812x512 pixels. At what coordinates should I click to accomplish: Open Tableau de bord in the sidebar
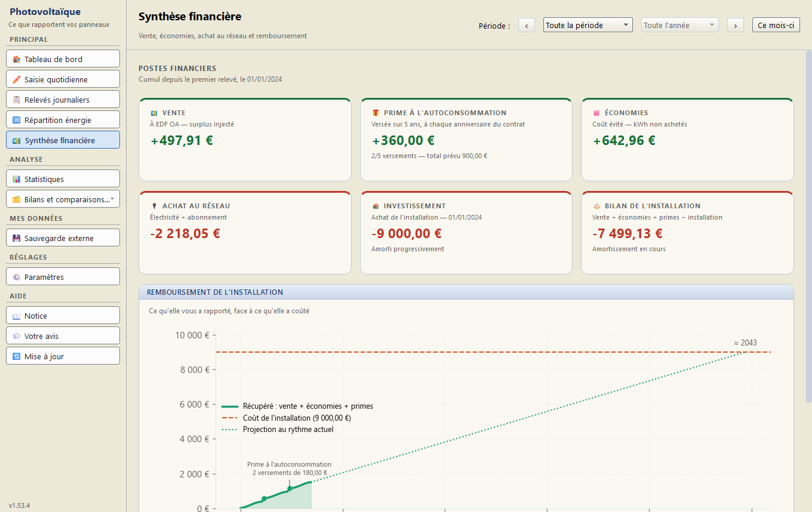pos(63,59)
